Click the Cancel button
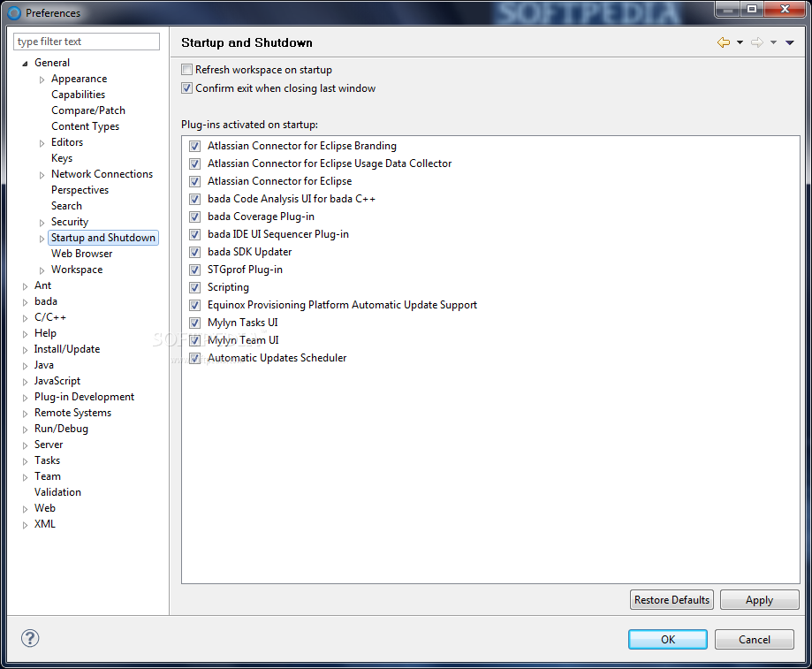The image size is (812, 669). point(754,640)
